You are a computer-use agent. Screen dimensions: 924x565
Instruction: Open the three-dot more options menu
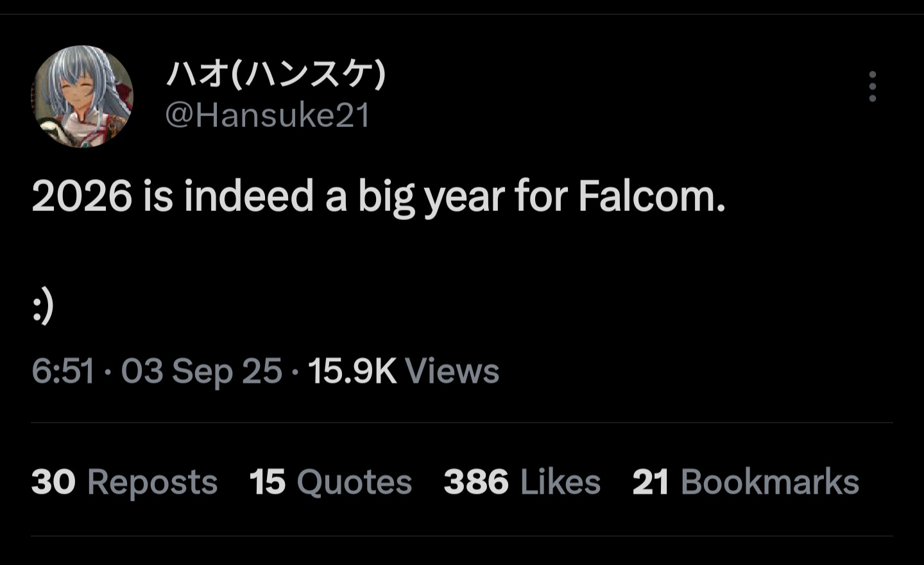click(872, 87)
